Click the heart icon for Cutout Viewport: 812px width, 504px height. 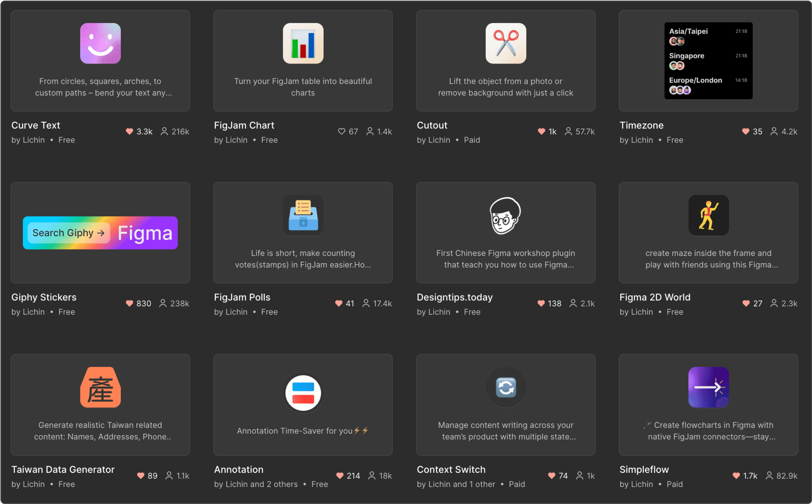tap(541, 131)
